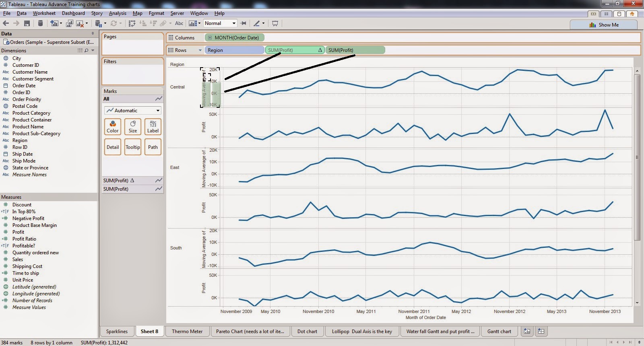This screenshot has height=346, width=644.
Task: Open the Automatic mark type dropdown
Action: click(x=133, y=110)
